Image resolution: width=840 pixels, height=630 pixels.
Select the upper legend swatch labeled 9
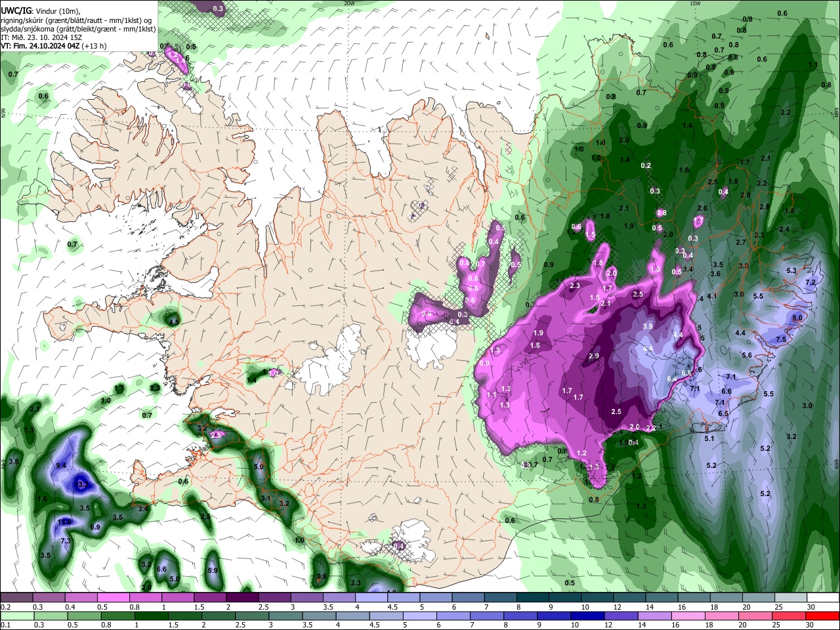[565, 598]
